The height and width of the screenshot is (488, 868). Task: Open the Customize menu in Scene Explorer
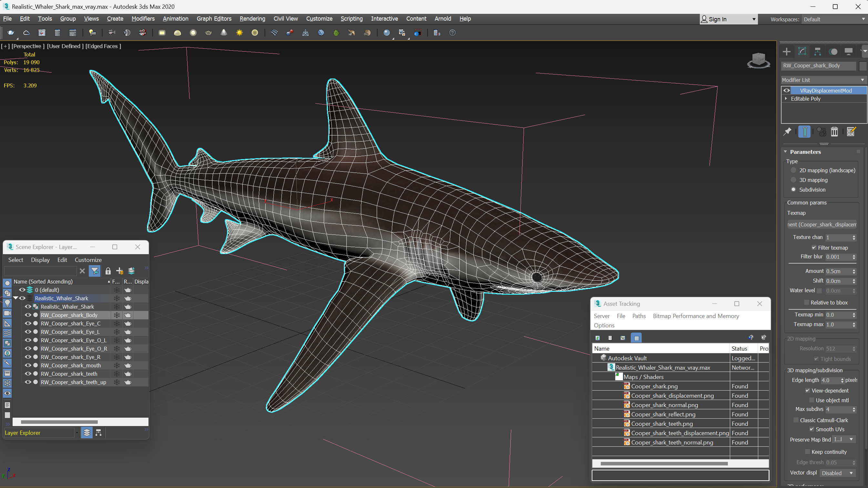point(88,260)
